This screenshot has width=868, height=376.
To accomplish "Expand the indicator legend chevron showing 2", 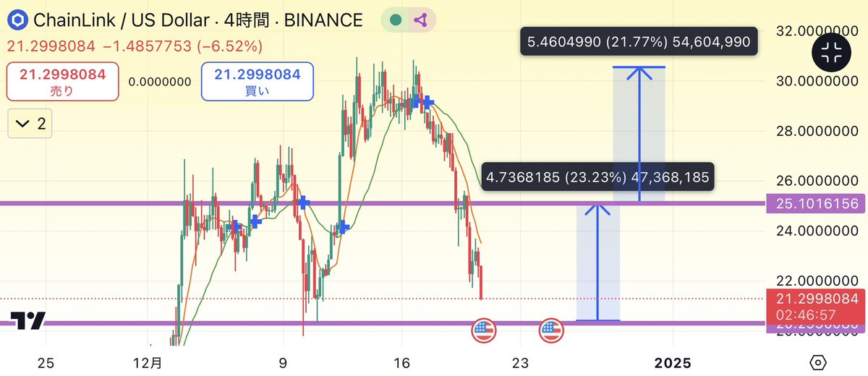I will pyautogui.click(x=30, y=124).
